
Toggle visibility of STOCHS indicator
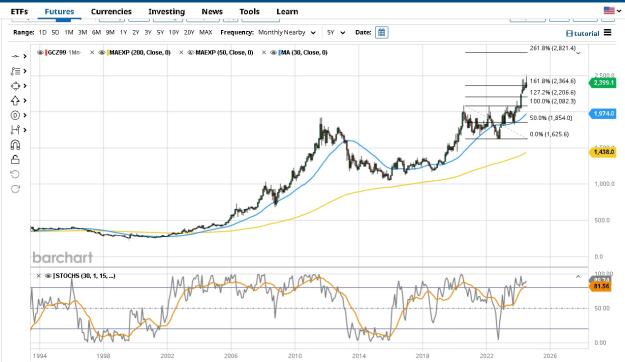48,275
